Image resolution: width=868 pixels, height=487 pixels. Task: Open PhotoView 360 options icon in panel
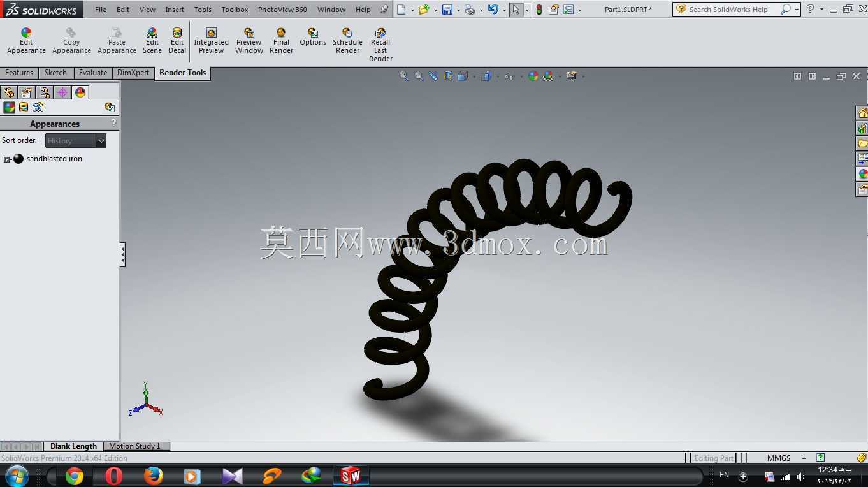click(110, 107)
